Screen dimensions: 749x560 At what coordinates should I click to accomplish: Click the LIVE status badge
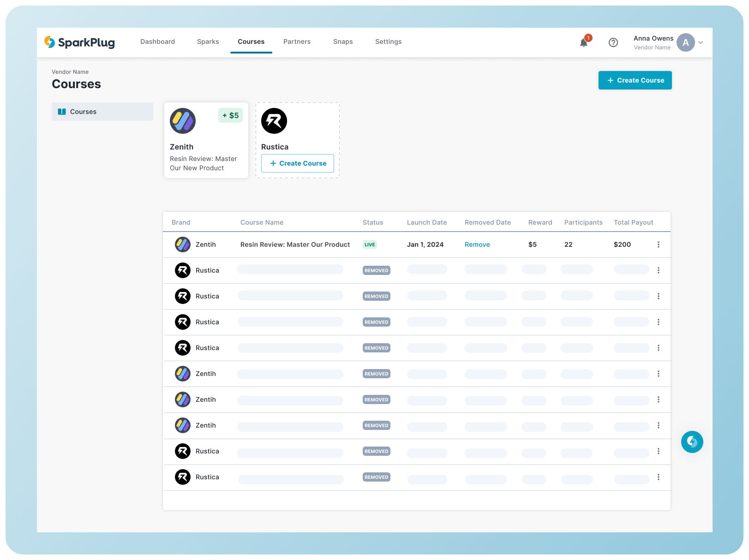pyautogui.click(x=370, y=244)
